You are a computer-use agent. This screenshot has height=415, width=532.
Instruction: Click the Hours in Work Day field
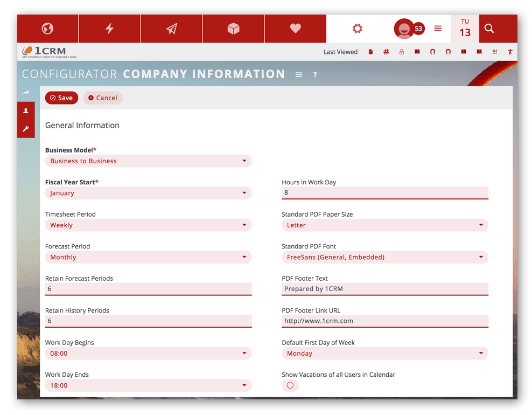(x=385, y=192)
